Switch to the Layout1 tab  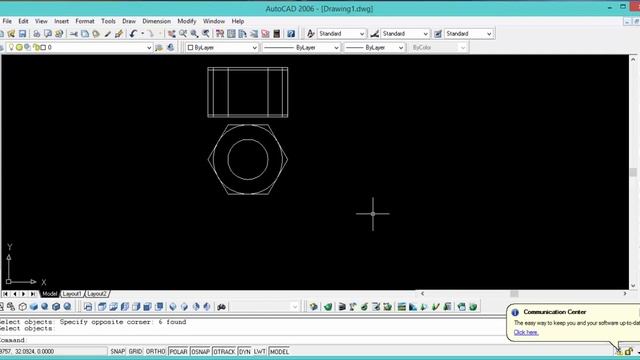pyautogui.click(x=72, y=294)
